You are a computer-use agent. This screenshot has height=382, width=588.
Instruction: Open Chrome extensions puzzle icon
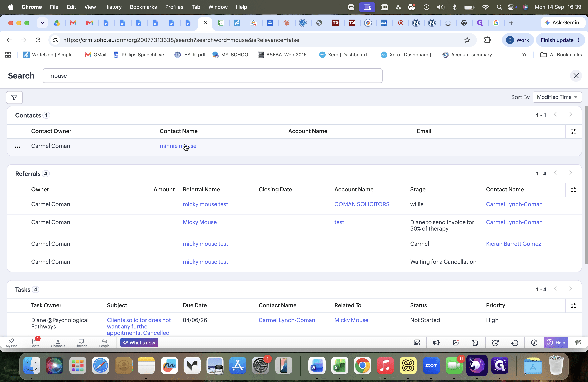[x=487, y=40]
